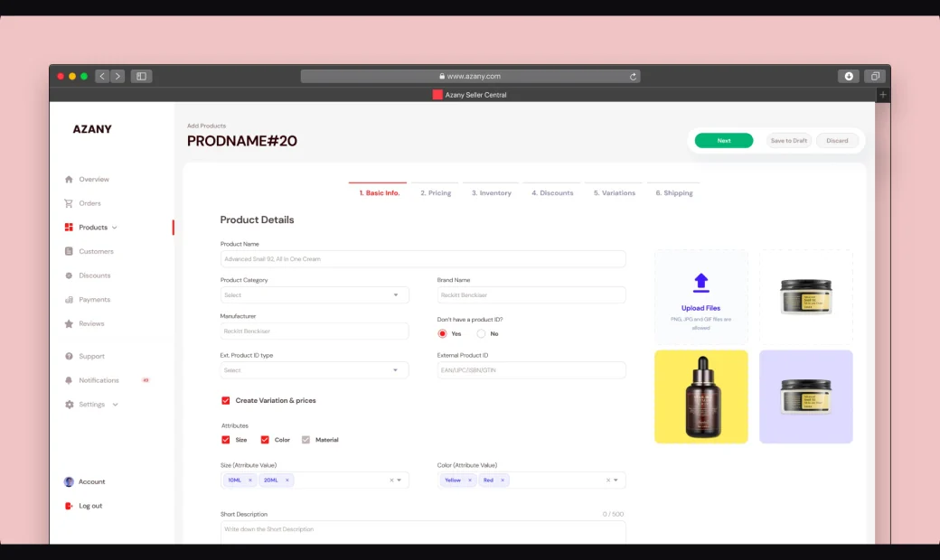
Task: Open the Overview home icon
Action: (69, 179)
